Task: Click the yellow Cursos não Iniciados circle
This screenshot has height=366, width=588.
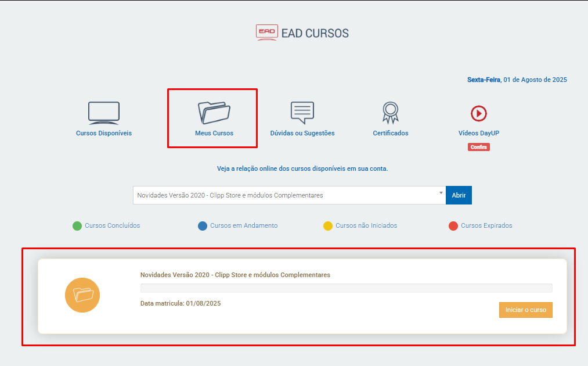Action: [x=328, y=226]
